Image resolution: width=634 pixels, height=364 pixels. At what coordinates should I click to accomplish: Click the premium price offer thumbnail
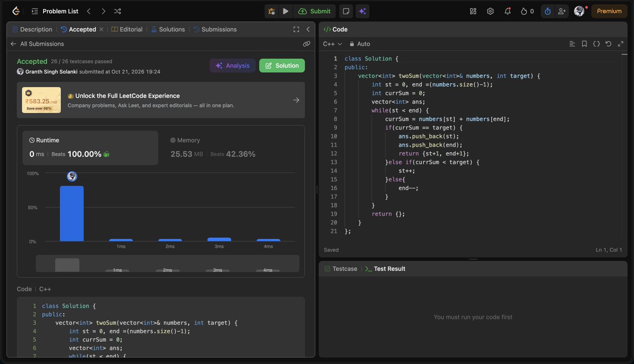point(41,100)
